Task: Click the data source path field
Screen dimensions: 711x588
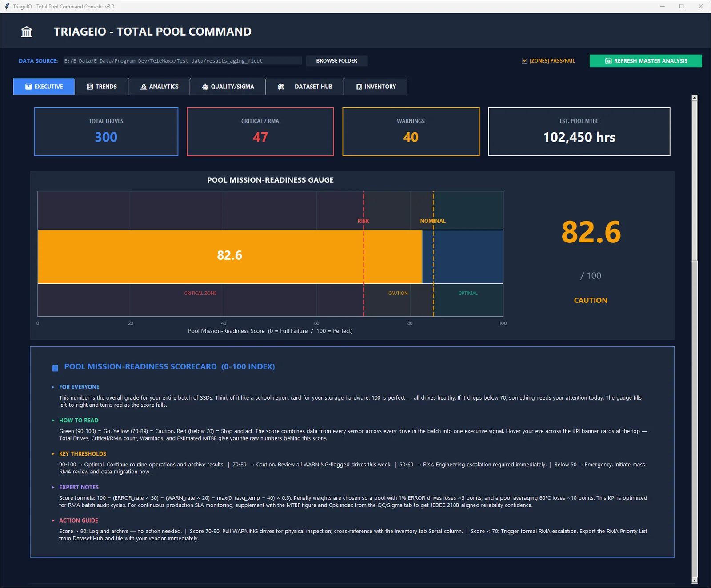Action: click(182, 61)
